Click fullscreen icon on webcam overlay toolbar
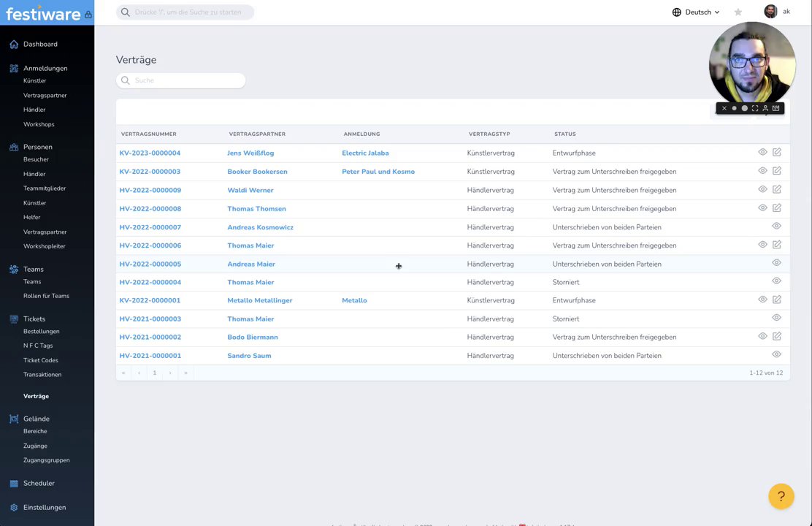 tap(755, 108)
